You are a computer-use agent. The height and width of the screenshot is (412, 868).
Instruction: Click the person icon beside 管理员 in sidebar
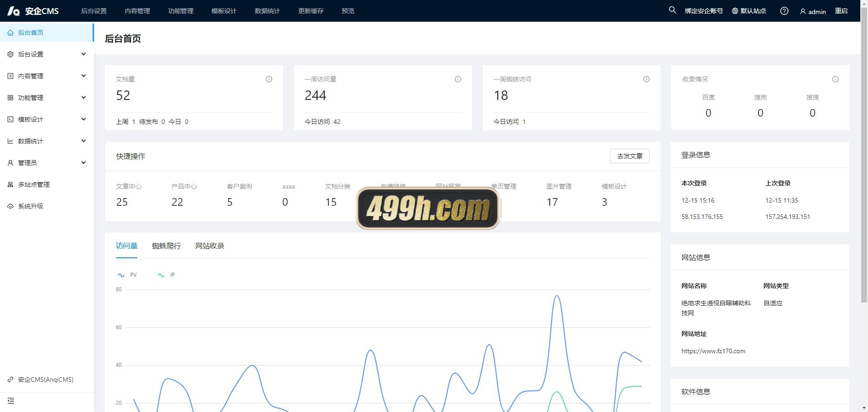coord(10,163)
